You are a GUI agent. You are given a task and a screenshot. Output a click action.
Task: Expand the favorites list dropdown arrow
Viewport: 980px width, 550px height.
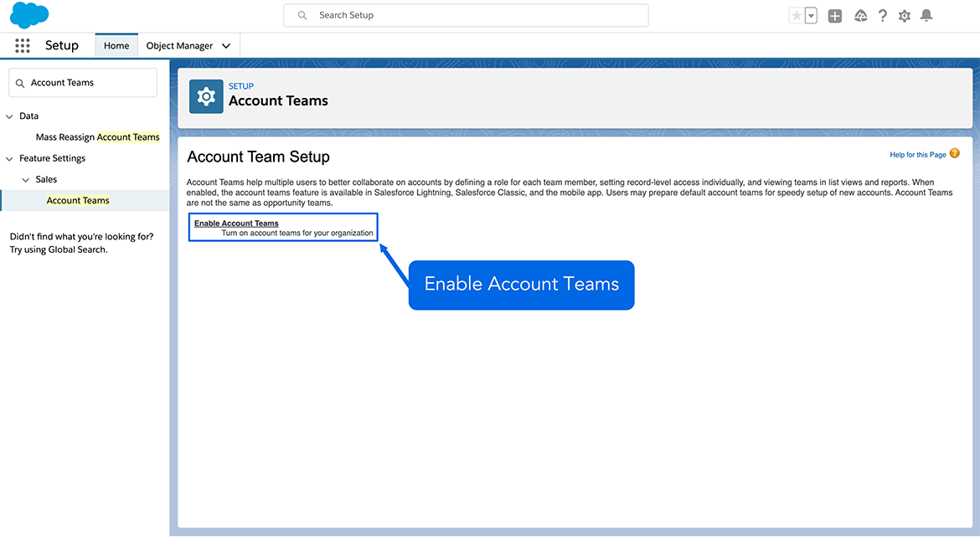click(x=809, y=14)
